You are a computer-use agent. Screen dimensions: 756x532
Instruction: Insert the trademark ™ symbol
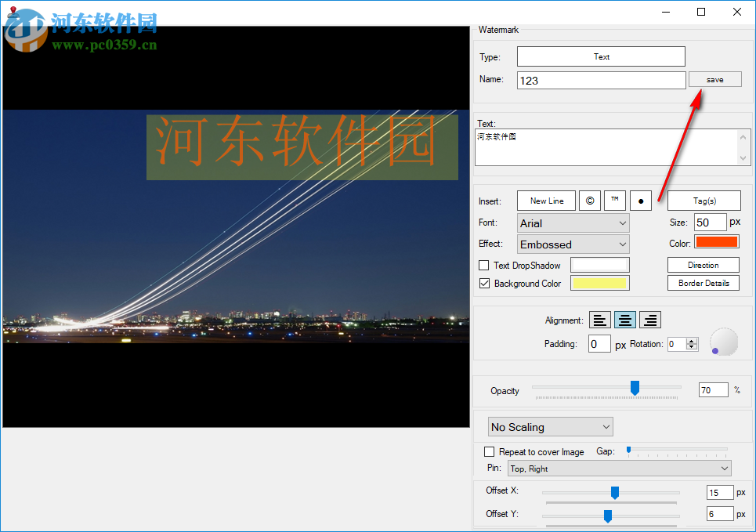point(614,201)
